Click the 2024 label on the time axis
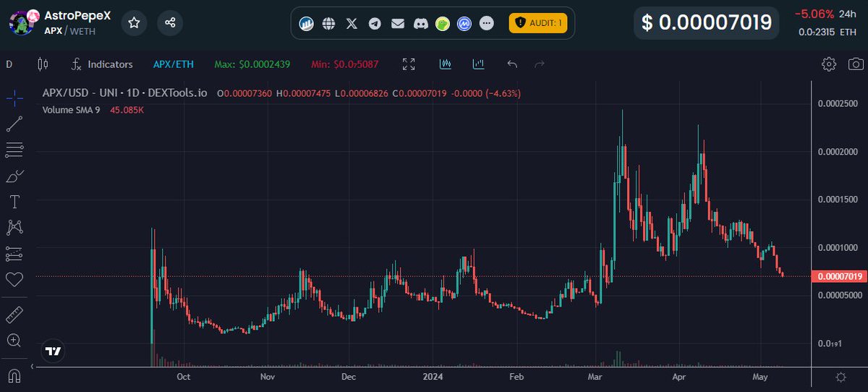 coord(433,377)
